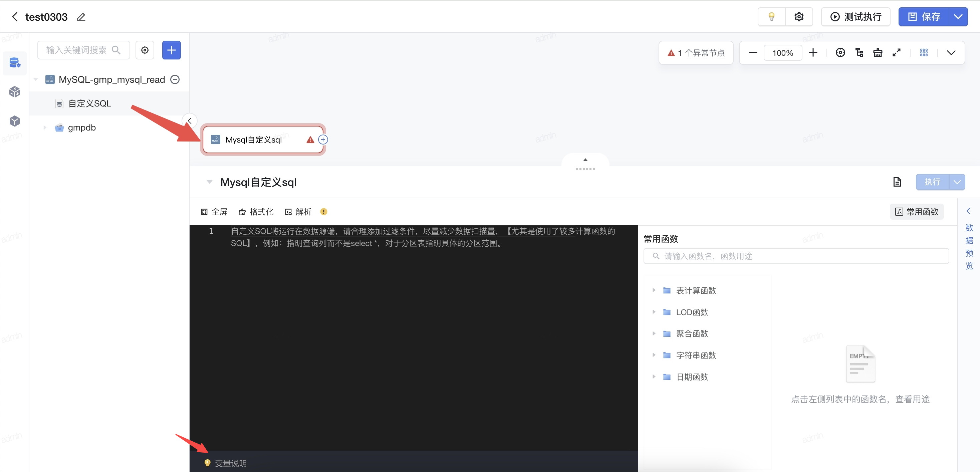Click the fullscreen expand arrows icon
This screenshot has height=472, width=980.
896,53
